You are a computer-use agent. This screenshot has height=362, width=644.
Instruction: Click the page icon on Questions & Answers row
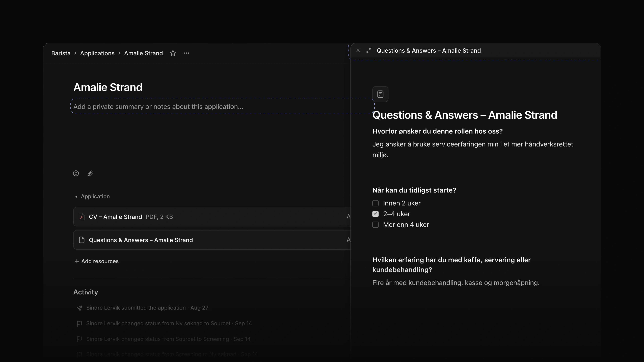pyautogui.click(x=82, y=240)
